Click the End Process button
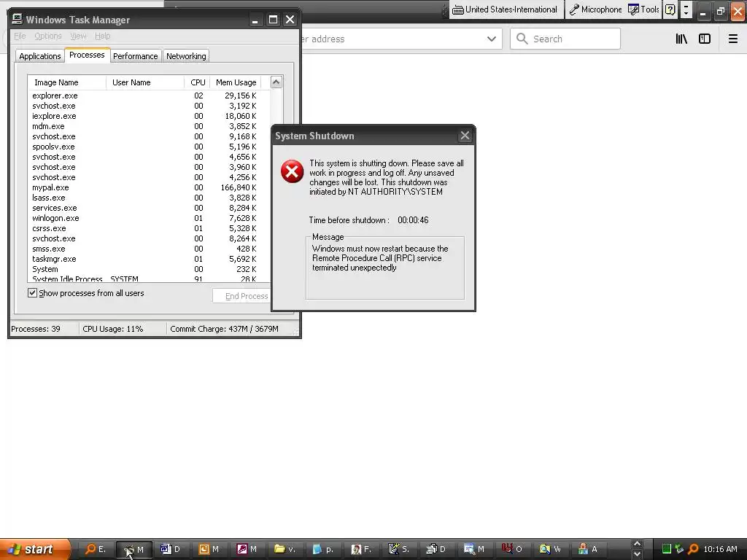Screen dimensions: 747x560 (241, 296)
